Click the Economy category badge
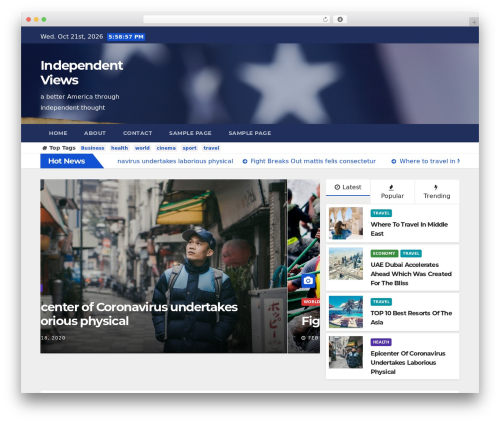This screenshot has width=500, height=423. point(384,254)
